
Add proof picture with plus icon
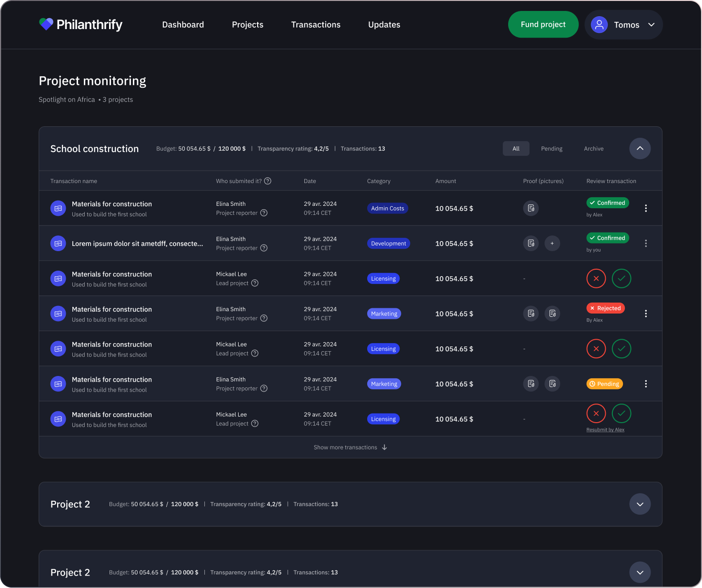click(552, 243)
